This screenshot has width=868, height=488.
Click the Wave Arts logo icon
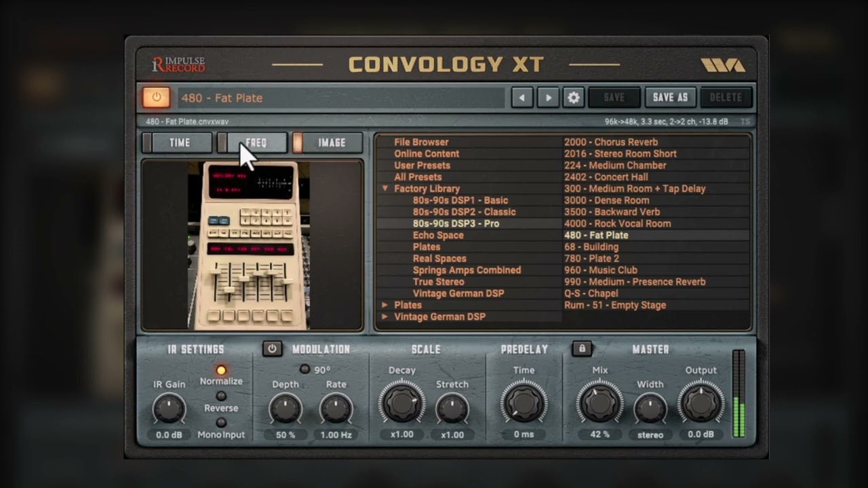click(723, 65)
